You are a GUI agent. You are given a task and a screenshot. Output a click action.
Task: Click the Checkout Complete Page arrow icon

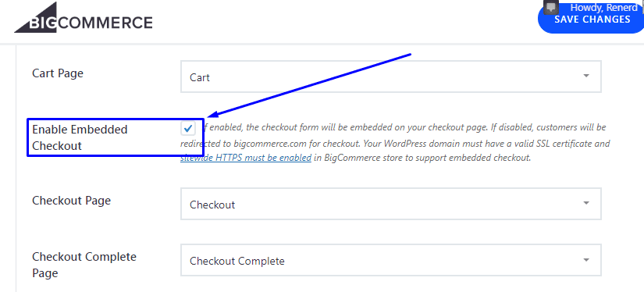586,260
